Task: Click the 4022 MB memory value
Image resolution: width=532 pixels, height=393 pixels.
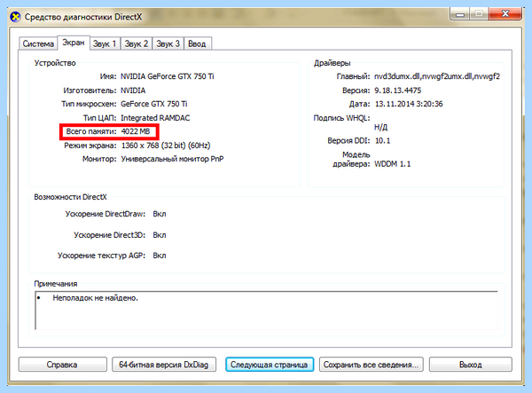Action: (136, 131)
